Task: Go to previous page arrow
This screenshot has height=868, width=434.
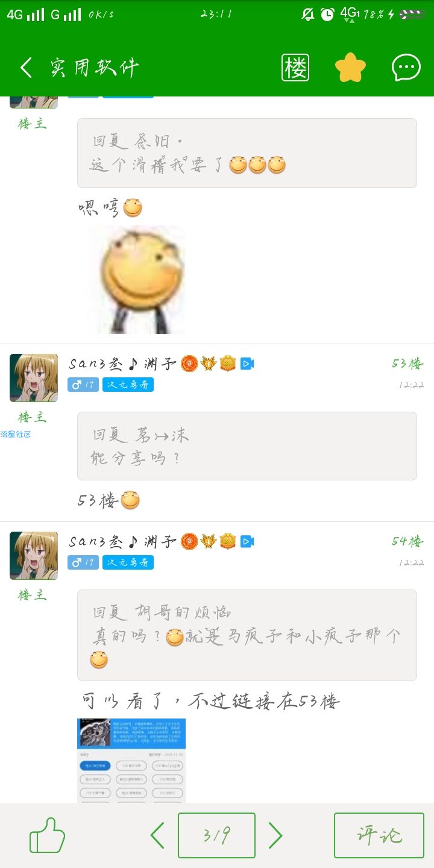Action: point(157,835)
